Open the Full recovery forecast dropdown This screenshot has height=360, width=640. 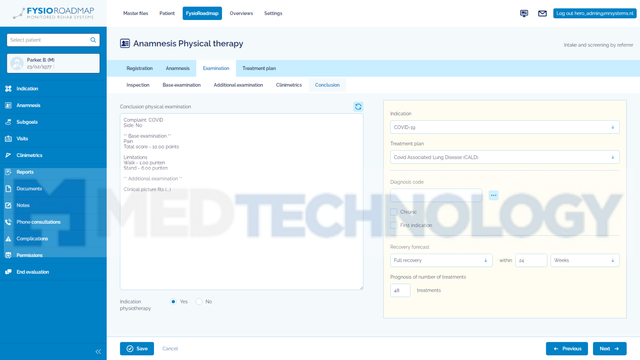[x=441, y=260]
